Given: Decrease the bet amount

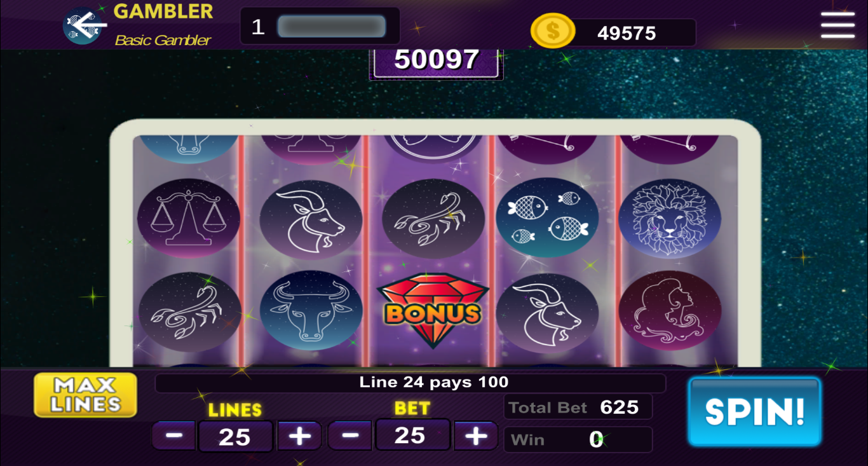Looking at the screenshot, I should click(x=350, y=435).
